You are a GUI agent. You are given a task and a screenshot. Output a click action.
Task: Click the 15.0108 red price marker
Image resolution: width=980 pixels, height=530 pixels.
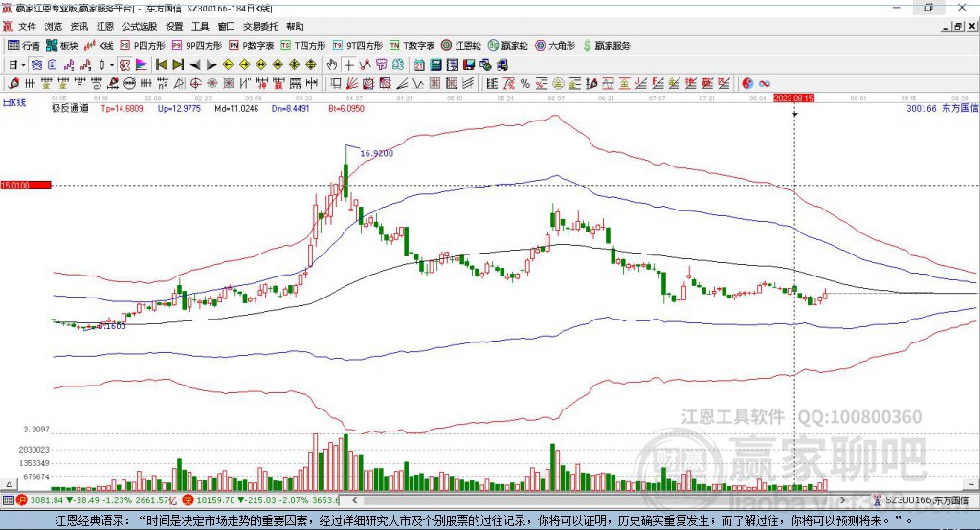[26, 185]
